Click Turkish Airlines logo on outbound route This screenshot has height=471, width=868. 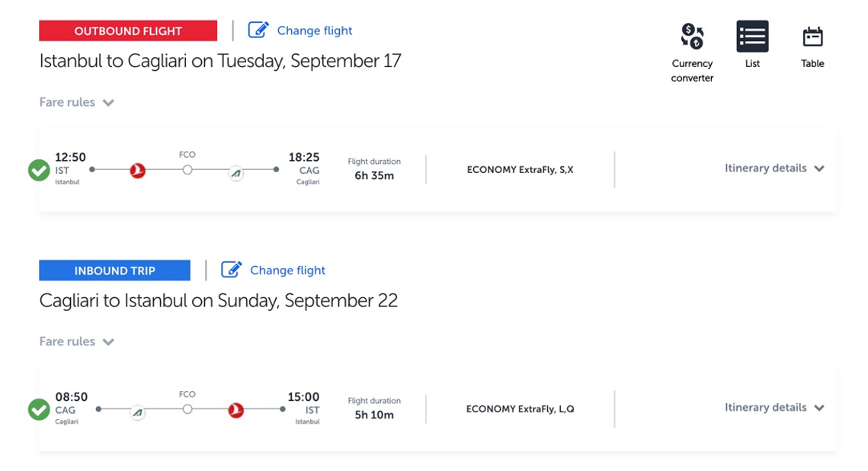[138, 171]
